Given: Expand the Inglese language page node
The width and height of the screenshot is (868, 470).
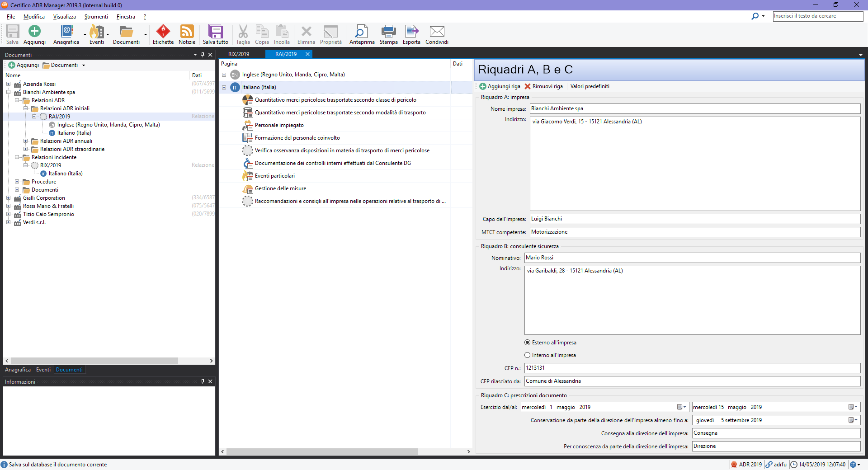Looking at the screenshot, I should [x=224, y=75].
